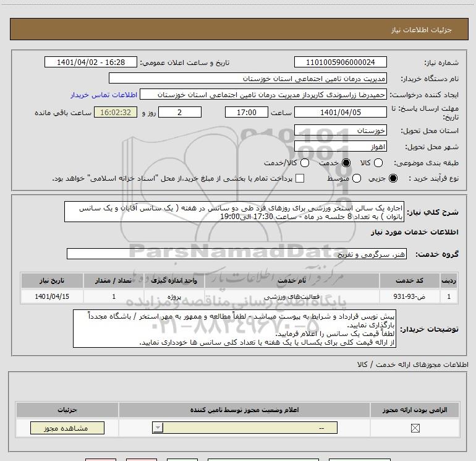Open permit status dropdown arrow
Image resolution: width=476 pixels, height=461 pixels.
click(158, 428)
